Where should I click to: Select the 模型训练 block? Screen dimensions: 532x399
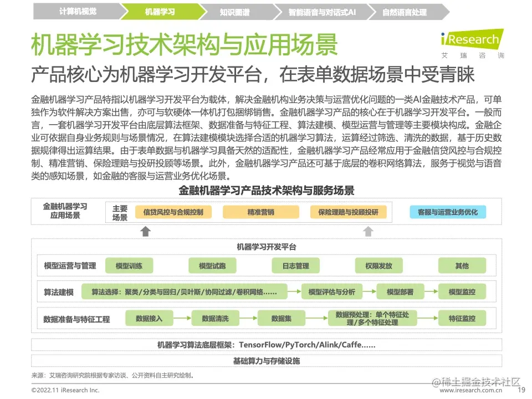pos(129,265)
